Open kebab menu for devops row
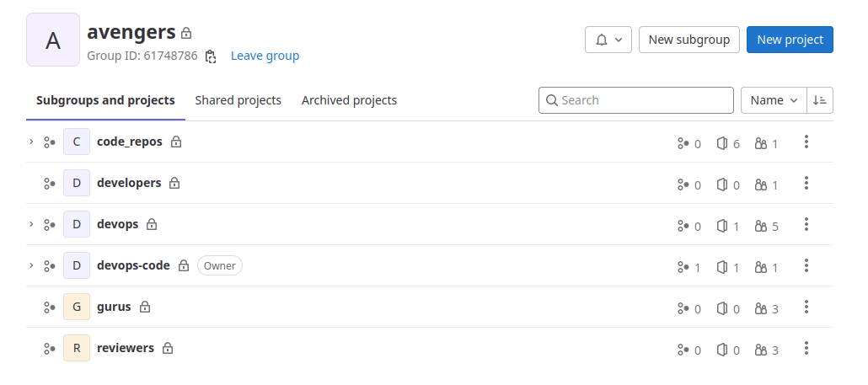Image resolution: width=868 pixels, height=385 pixels. (x=806, y=225)
